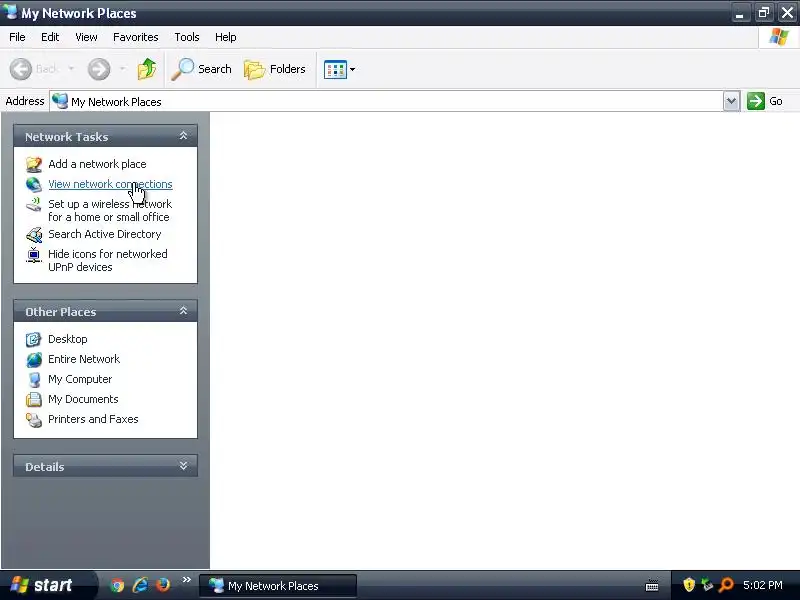Click the Search toolbar button

pyautogui.click(x=202, y=69)
